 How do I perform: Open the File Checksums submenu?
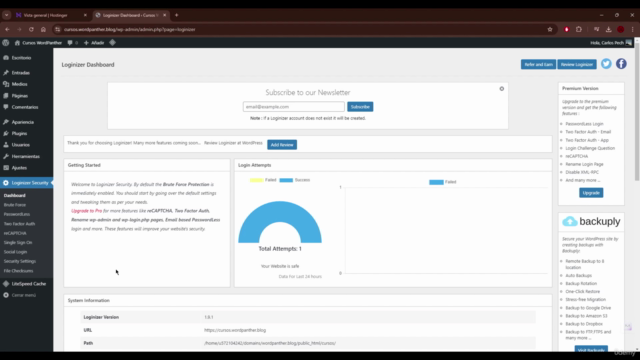[x=18, y=271]
